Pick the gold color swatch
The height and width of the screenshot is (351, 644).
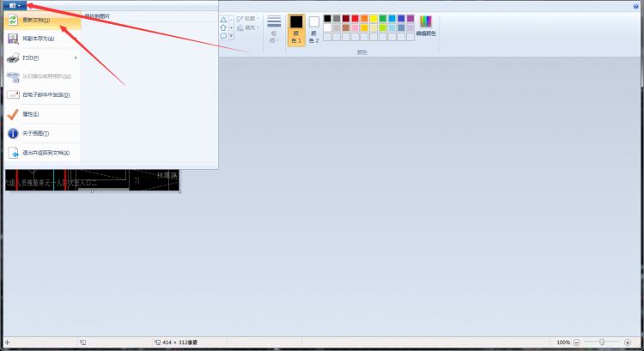pos(364,28)
